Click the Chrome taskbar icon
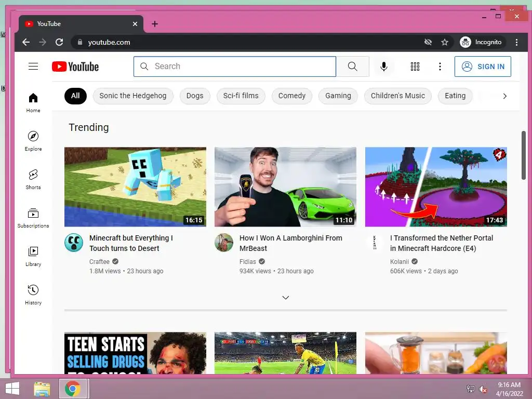The height and width of the screenshot is (399, 532). (73, 389)
